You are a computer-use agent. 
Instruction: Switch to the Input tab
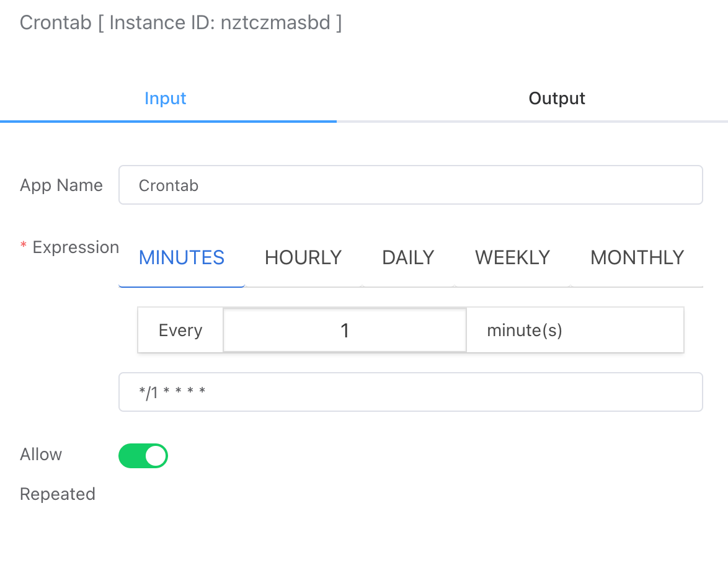point(165,99)
